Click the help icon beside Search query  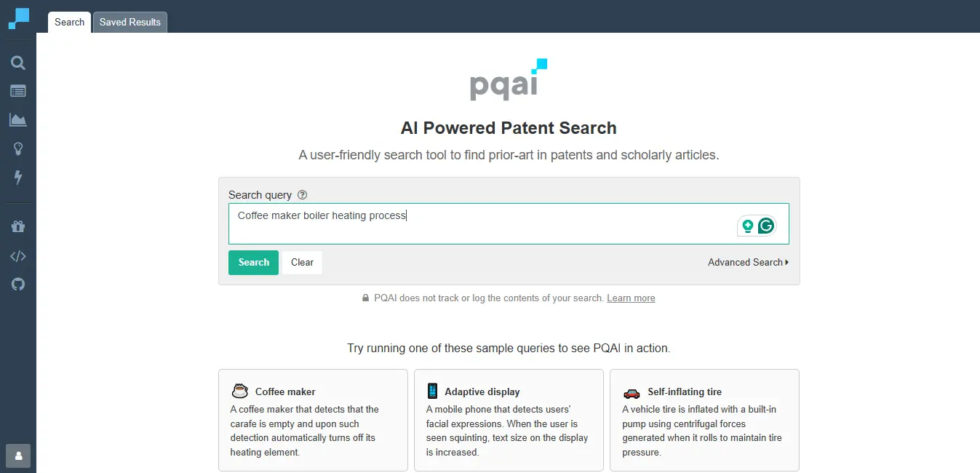click(303, 195)
